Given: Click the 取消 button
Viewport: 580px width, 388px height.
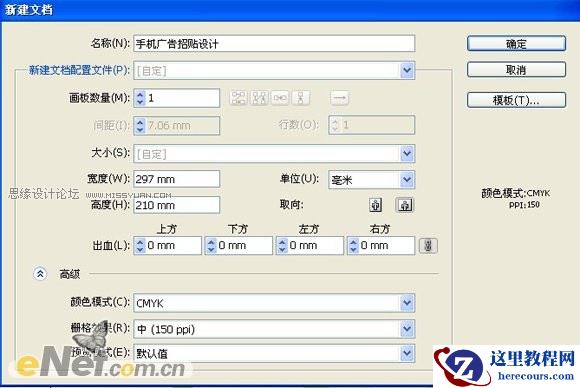Looking at the screenshot, I should [x=516, y=70].
